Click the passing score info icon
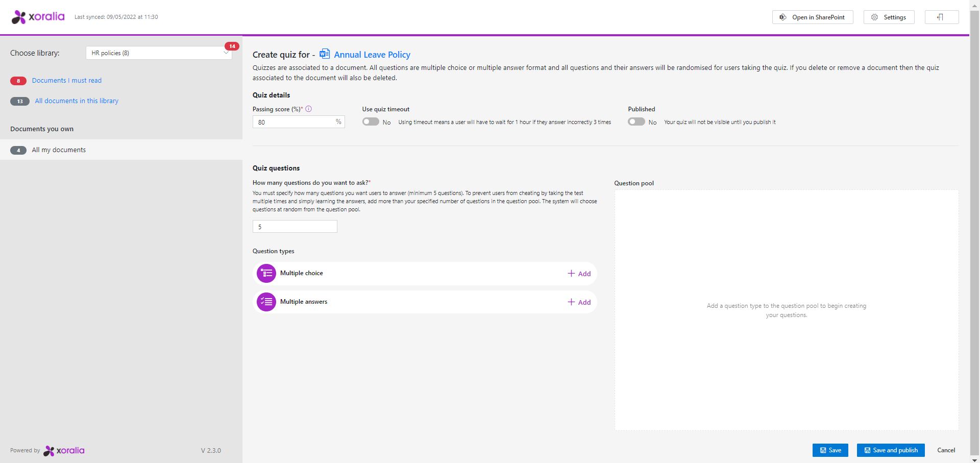Screen dimensions: 980x463 point(308,109)
